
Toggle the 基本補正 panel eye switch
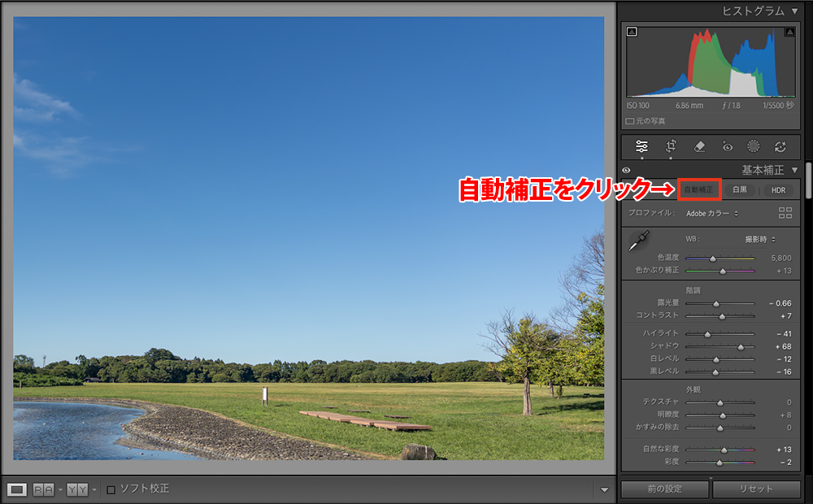(x=626, y=172)
